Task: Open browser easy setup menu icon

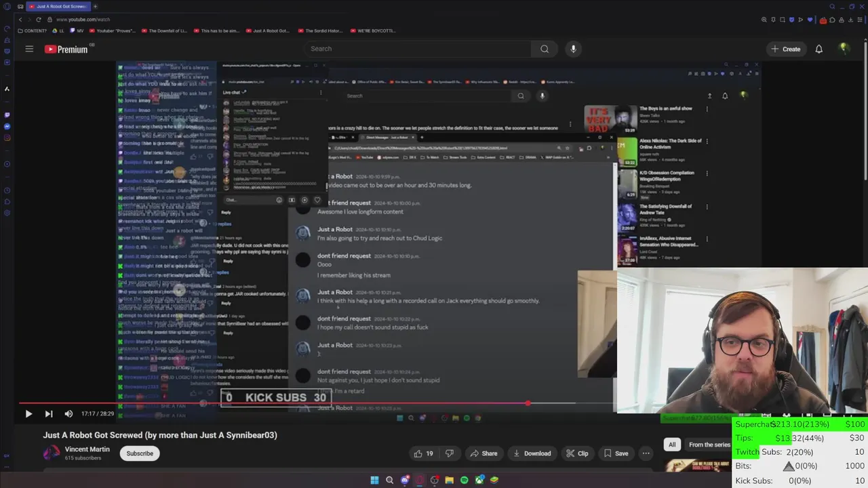Action: click(860, 20)
